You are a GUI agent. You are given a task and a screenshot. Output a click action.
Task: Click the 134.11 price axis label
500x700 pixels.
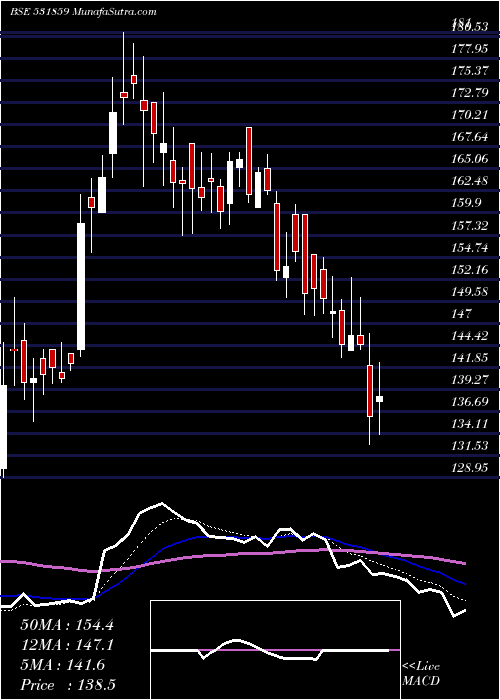click(470, 424)
